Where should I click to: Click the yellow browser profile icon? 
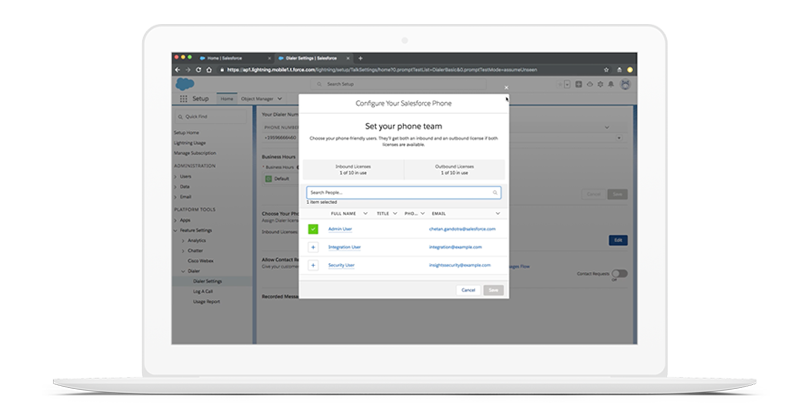point(630,70)
